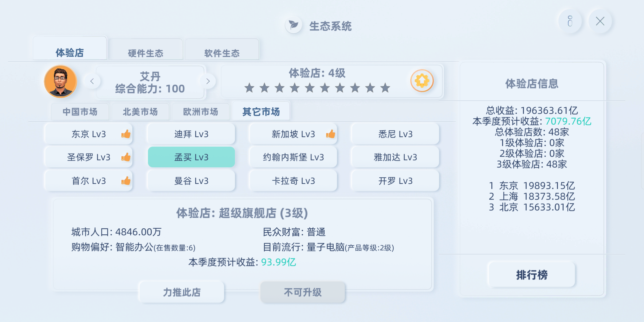Select the 迪拜 Lv3 store
The height and width of the screenshot is (322, 644).
pos(191,134)
